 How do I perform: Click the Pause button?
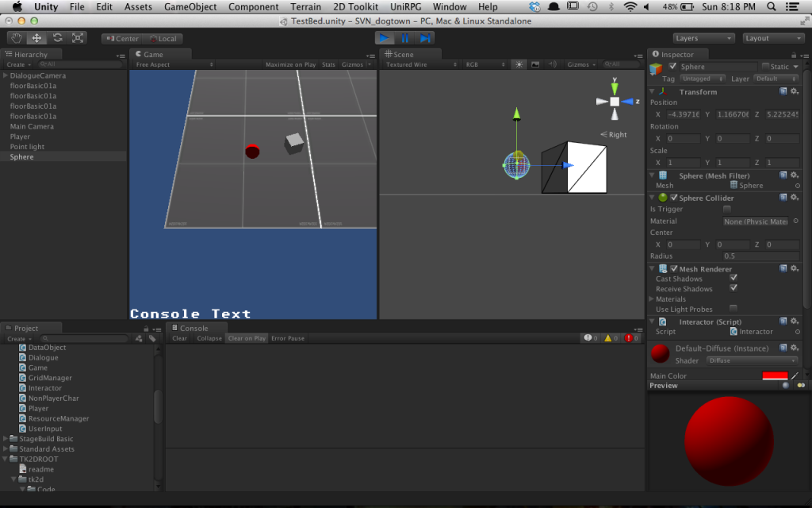point(404,38)
